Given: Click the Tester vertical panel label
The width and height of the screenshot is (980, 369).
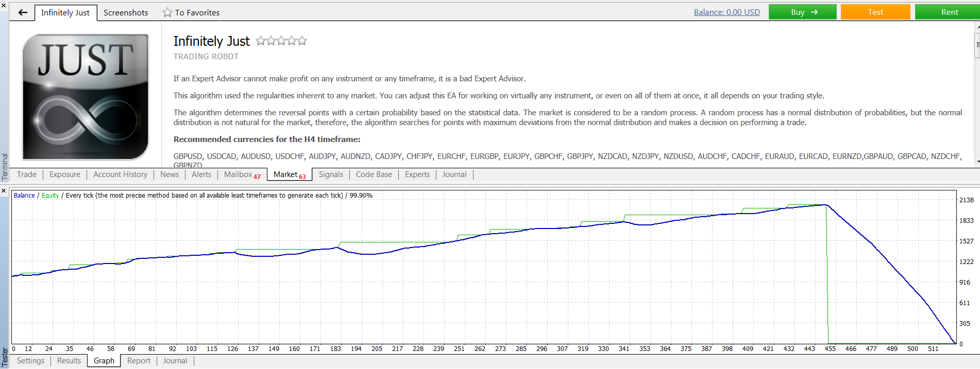Looking at the screenshot, I should click(x=5, y=357).
